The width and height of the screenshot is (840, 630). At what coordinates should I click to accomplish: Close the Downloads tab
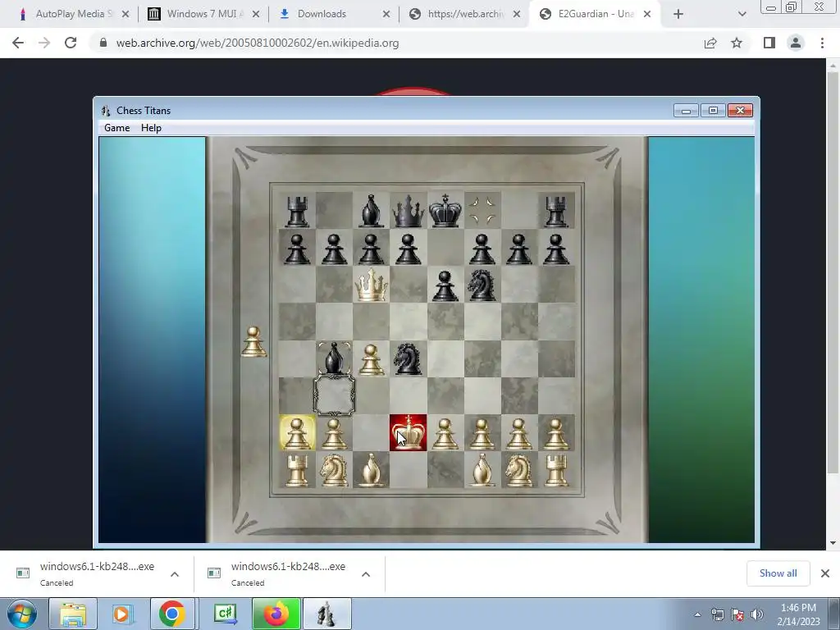click(x=386, y=14)
